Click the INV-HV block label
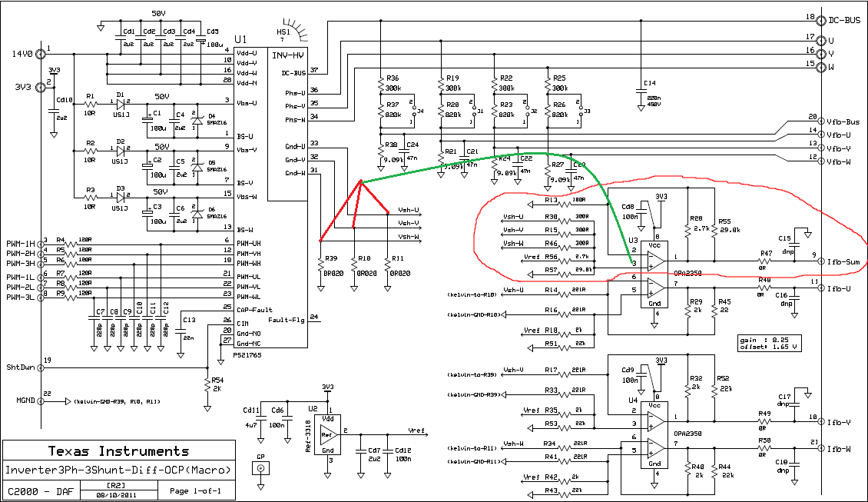868x502 pixels. point(288,55)
